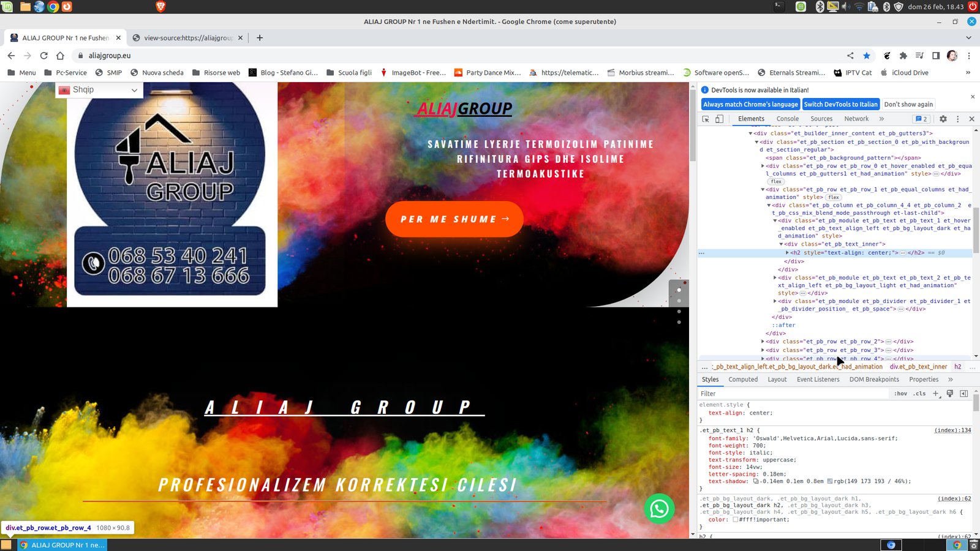Activate the DevTools element inspector picker
980x551 pixels.
(x=706, y=119)
